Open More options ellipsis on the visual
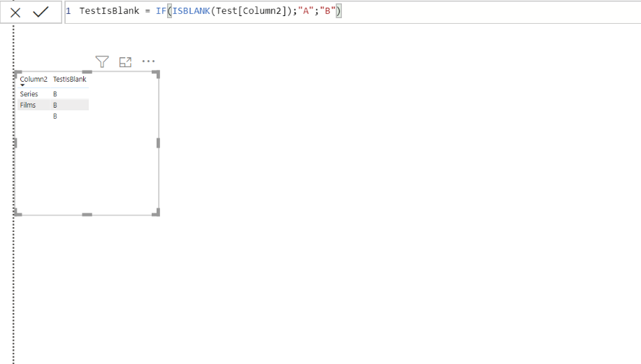Viewport: 641px width, 364px height. 148,61
